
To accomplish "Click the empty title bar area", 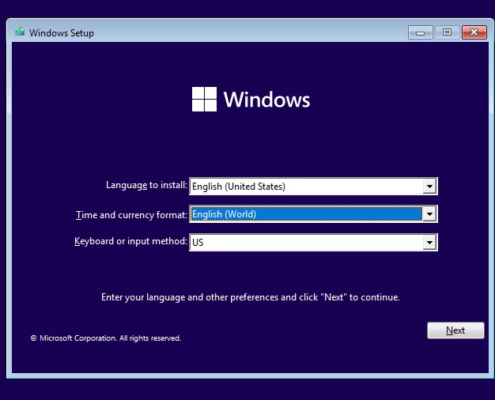I will (x=250, y=32).
